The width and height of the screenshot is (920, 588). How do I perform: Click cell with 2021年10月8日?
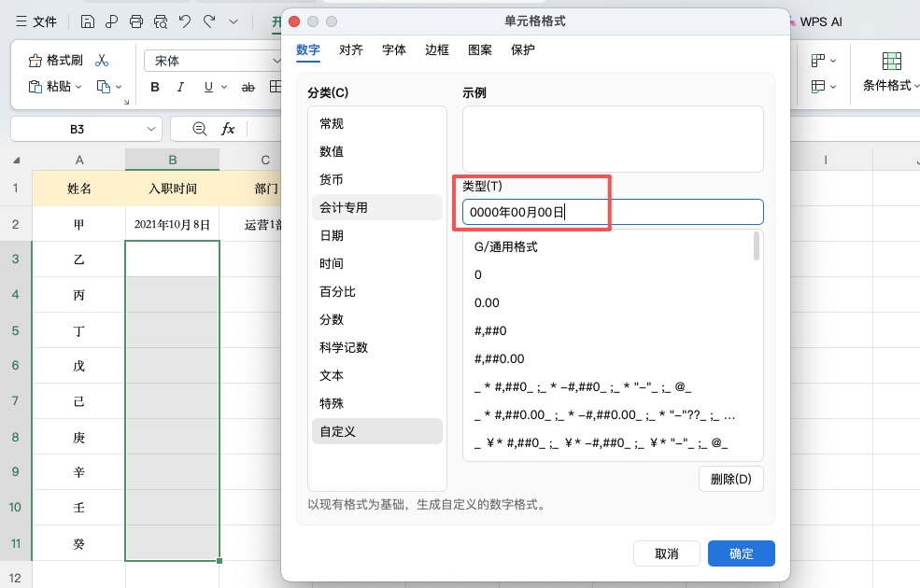[x=173, y=224]
